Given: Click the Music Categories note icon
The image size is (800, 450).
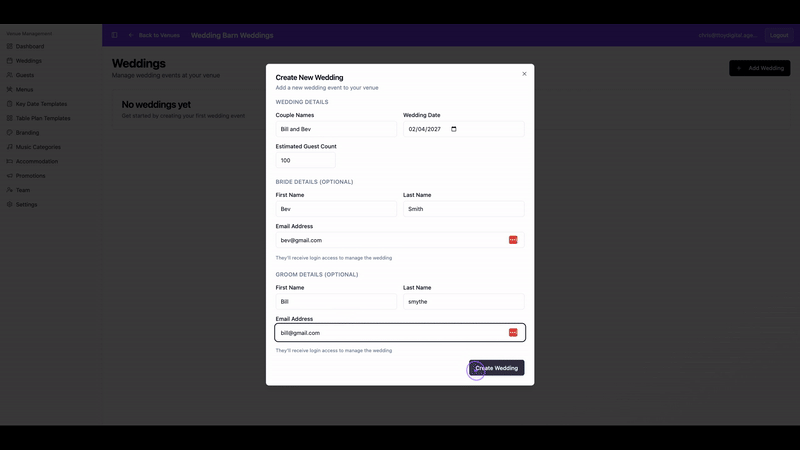Looking at the screenshot, I should click(x=9, y=147).
